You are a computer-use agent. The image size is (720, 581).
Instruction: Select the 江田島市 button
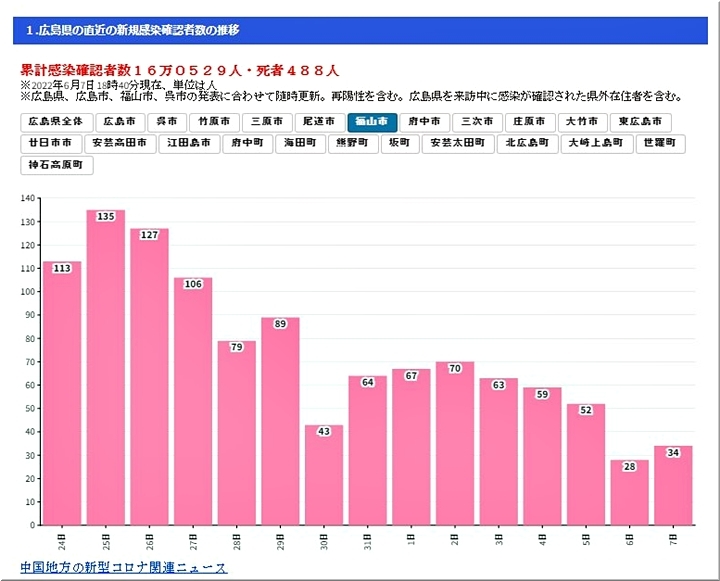coord(189,143)
